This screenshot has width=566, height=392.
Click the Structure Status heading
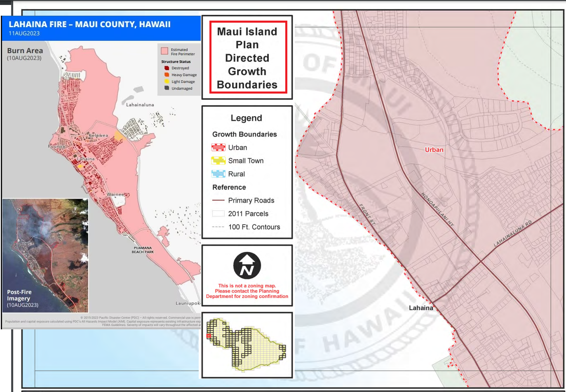pyautogui.click(x=176, y=61)
